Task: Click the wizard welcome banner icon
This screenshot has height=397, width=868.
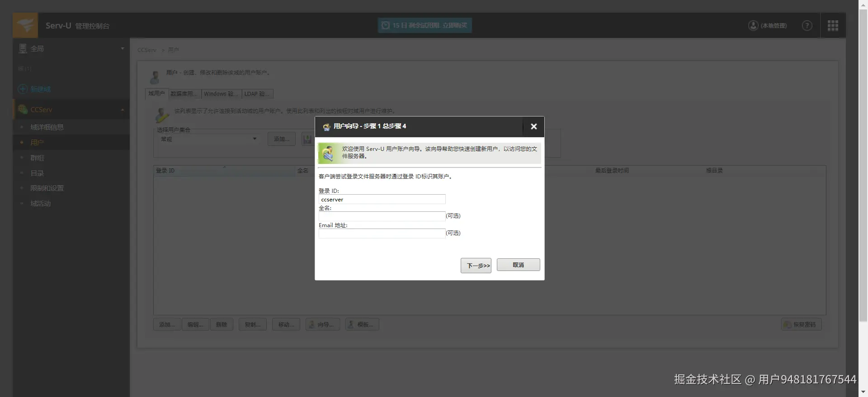Action: [x=328, y=153]
